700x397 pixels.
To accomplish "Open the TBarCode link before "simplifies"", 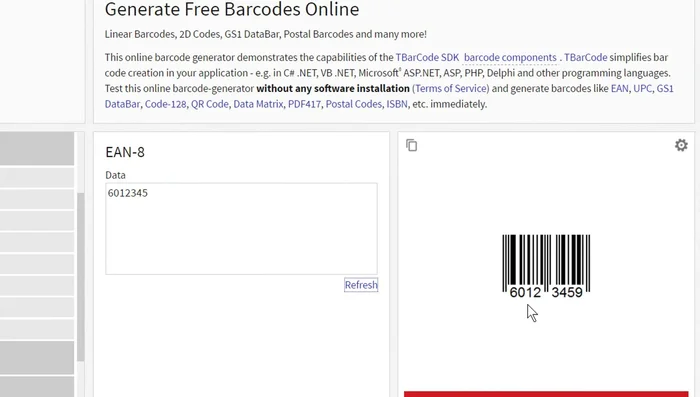I will click(585, 58).
